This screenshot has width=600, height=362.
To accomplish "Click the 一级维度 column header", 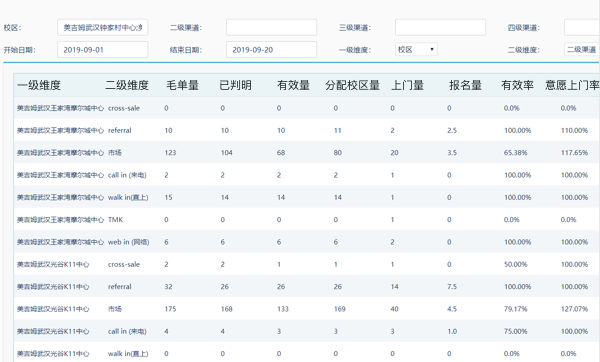I will 39,85.
